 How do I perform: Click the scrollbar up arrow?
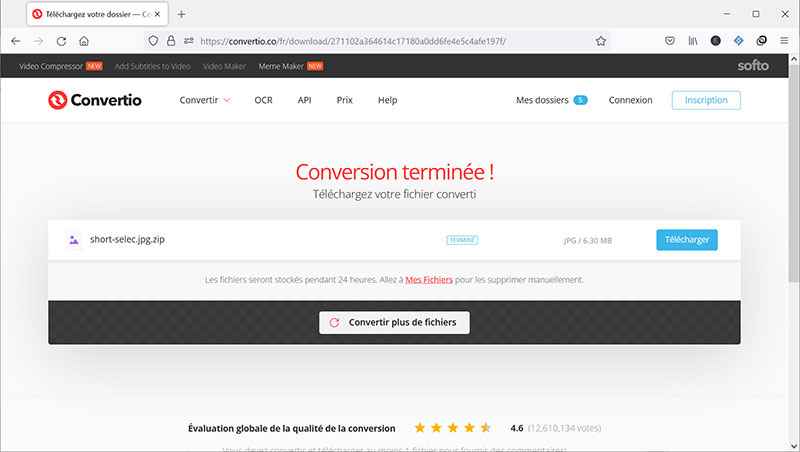[793, 59]
